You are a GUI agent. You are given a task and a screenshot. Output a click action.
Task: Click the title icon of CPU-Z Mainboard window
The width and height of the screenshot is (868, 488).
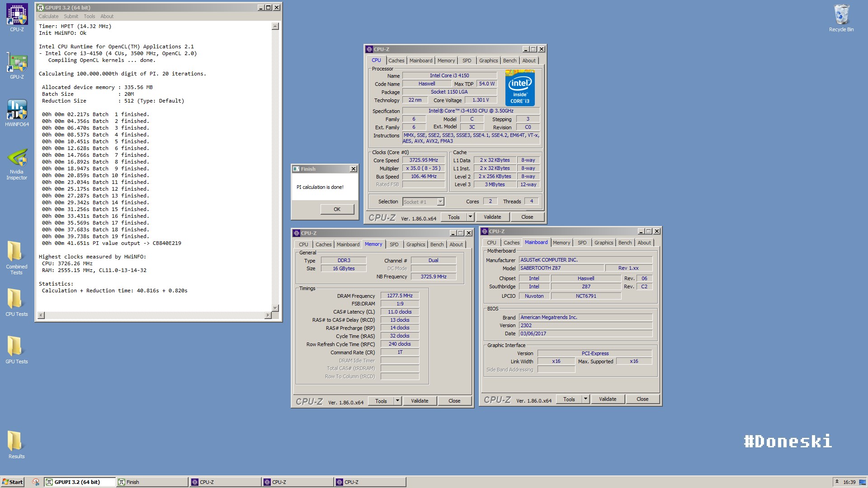tap(485, 231)
